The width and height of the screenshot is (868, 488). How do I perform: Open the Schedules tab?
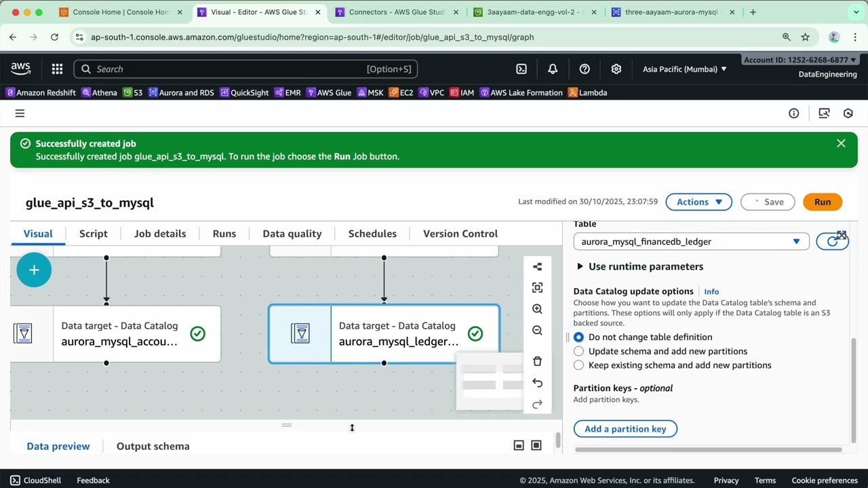(372, 233)
